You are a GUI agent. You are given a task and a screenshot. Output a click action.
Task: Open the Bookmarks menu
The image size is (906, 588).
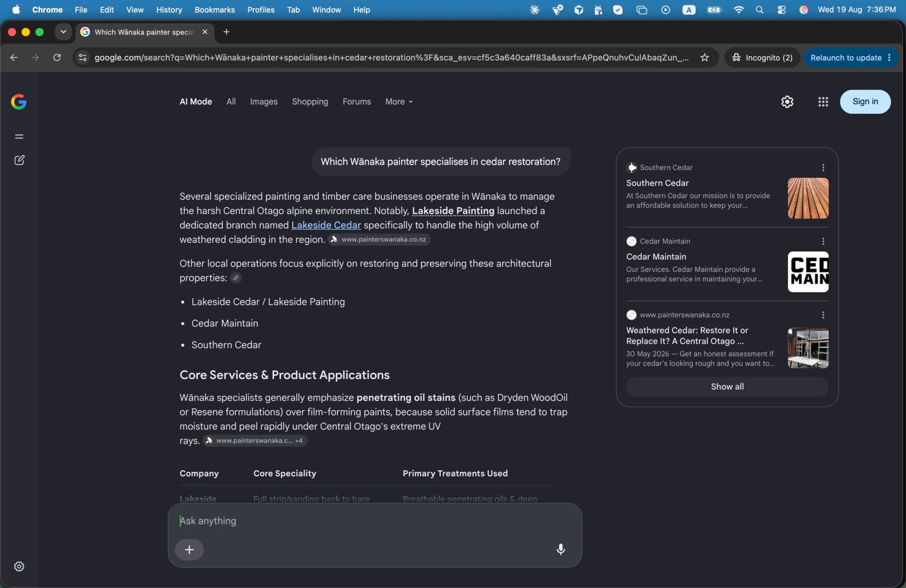(214, 10)
